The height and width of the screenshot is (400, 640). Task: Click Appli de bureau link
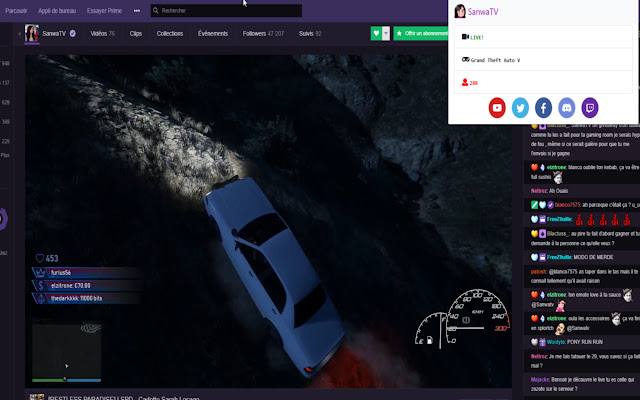[57, 11]
